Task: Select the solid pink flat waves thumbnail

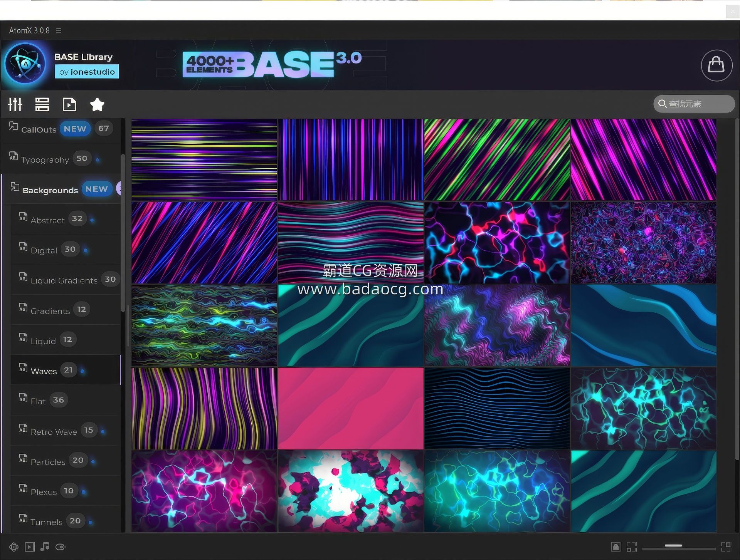Action: click(351, 409)
